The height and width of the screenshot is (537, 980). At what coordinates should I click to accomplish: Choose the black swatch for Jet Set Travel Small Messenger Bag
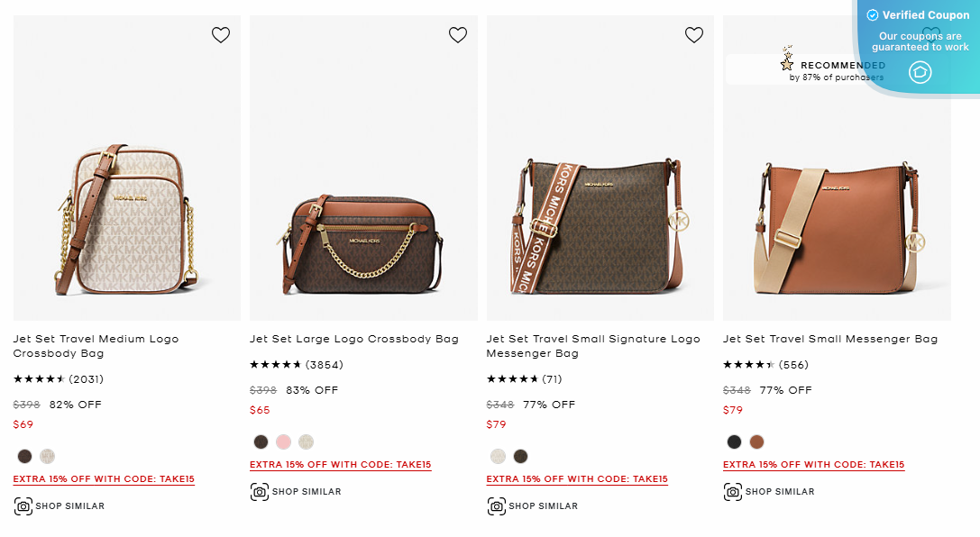click(734, 443)
